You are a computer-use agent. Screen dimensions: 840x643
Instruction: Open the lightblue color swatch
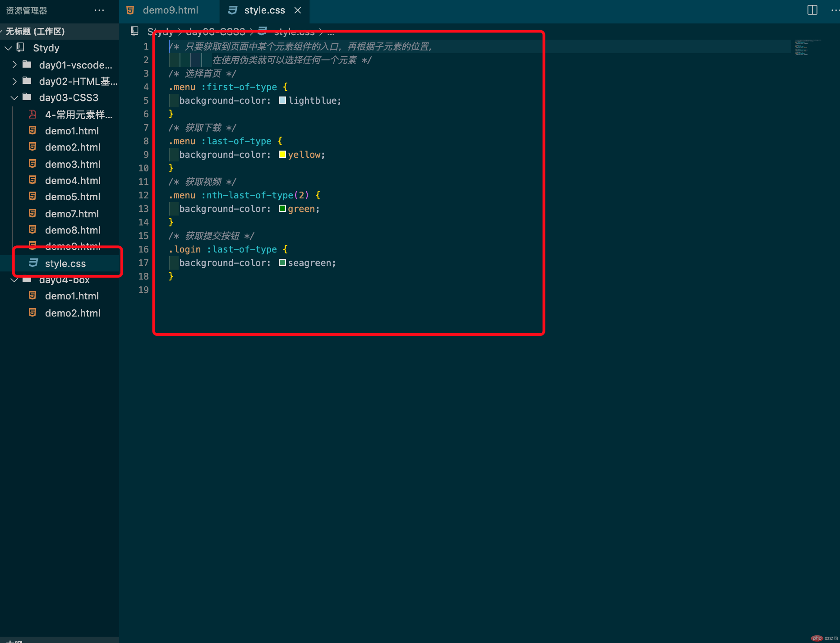click(282, 100)
